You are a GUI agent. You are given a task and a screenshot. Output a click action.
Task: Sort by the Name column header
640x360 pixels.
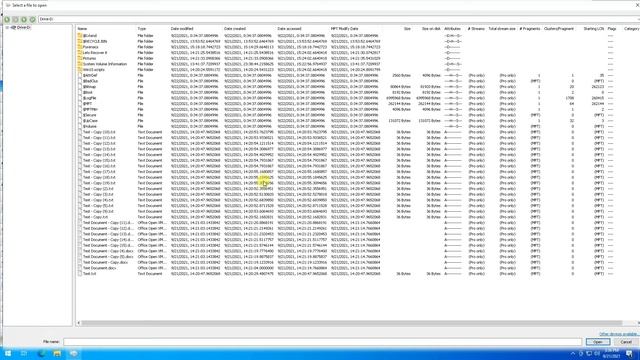coord(82,29)
